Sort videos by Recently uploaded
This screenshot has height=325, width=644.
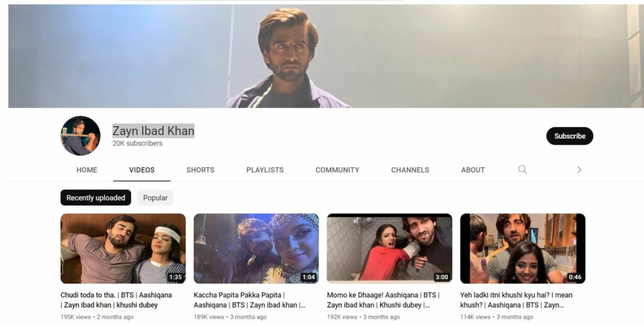tap(96, 197)
